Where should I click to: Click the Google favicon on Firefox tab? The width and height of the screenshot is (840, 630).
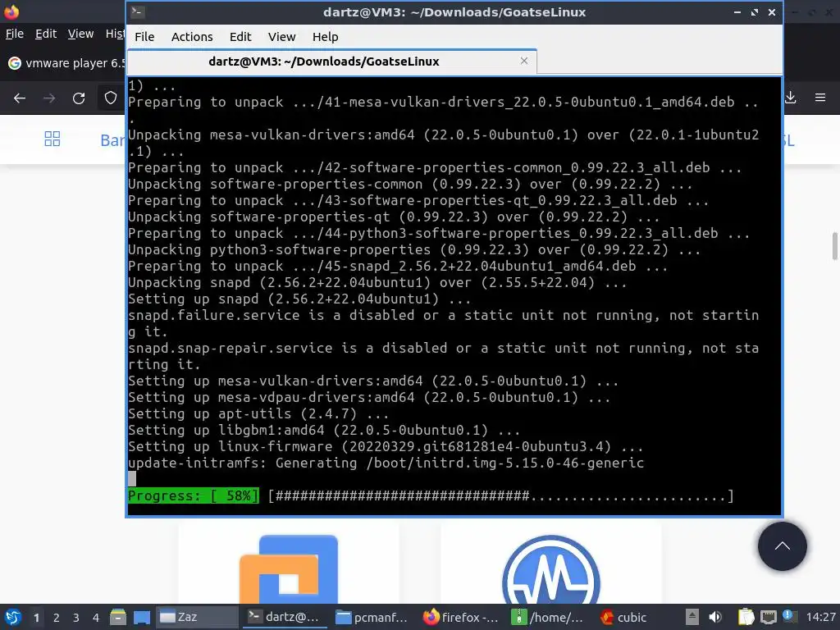[x=15, y=63]
